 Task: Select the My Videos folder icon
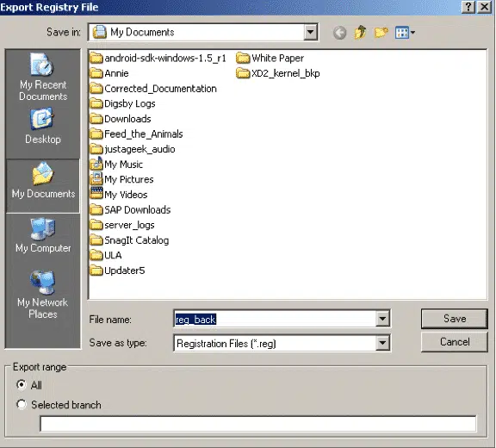(x=96, y=194)
